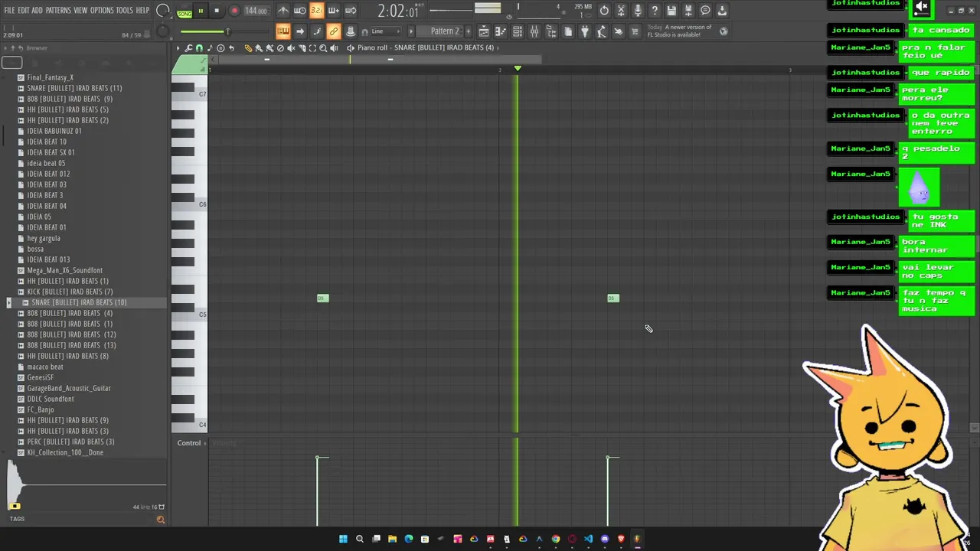Open the project info speech bubble icon
Screen dimensions: 980x551
pos(705,11)
